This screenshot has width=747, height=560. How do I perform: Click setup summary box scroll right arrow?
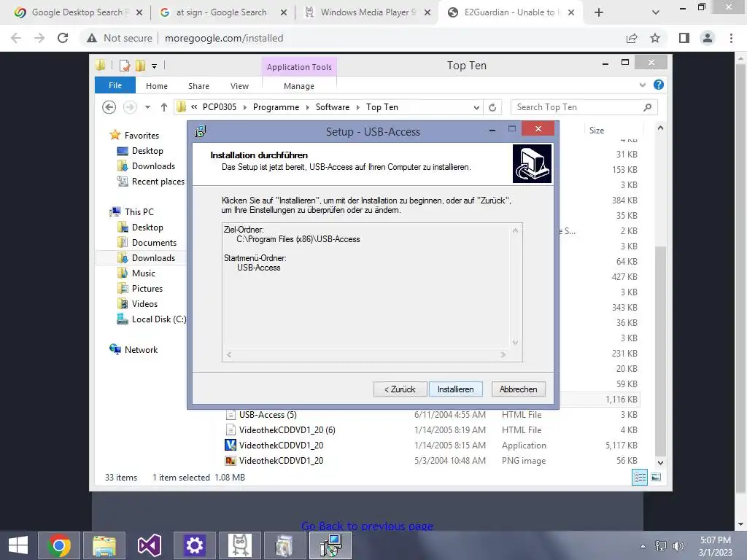tap(503, 355)
